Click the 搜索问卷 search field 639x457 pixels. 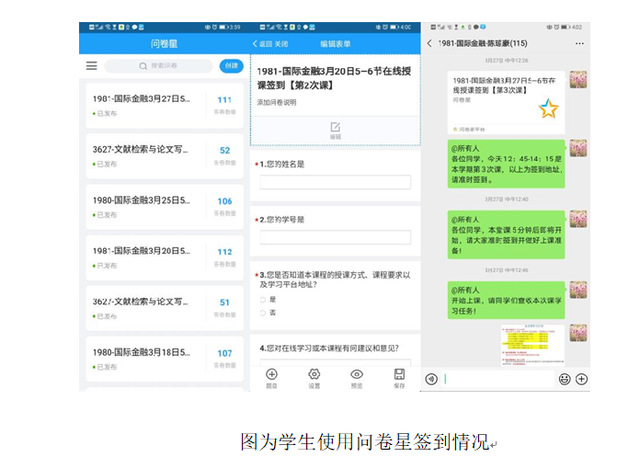(158, 66)
